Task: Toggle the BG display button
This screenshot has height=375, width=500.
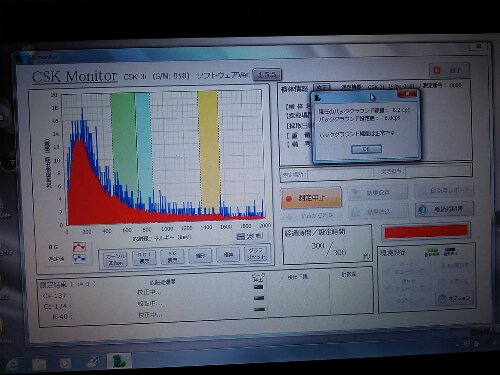Action: [172, 257]
